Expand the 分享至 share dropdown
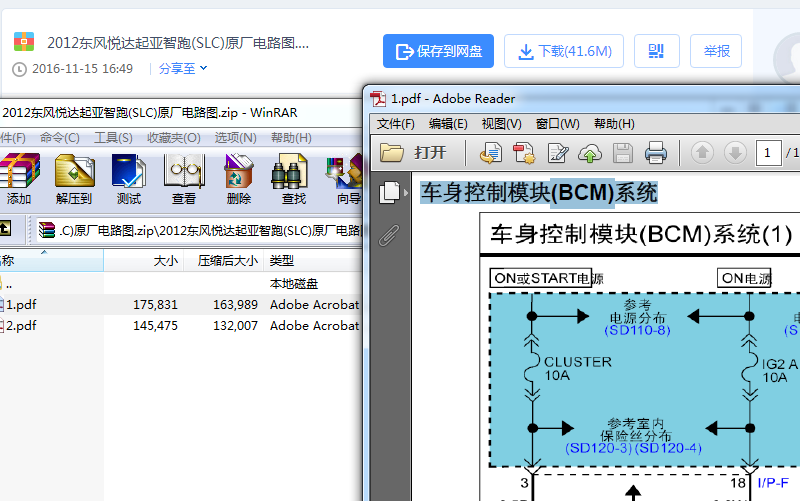Image resolution: width=800 pixels, height=501 pixels. [x=183, y=68]
